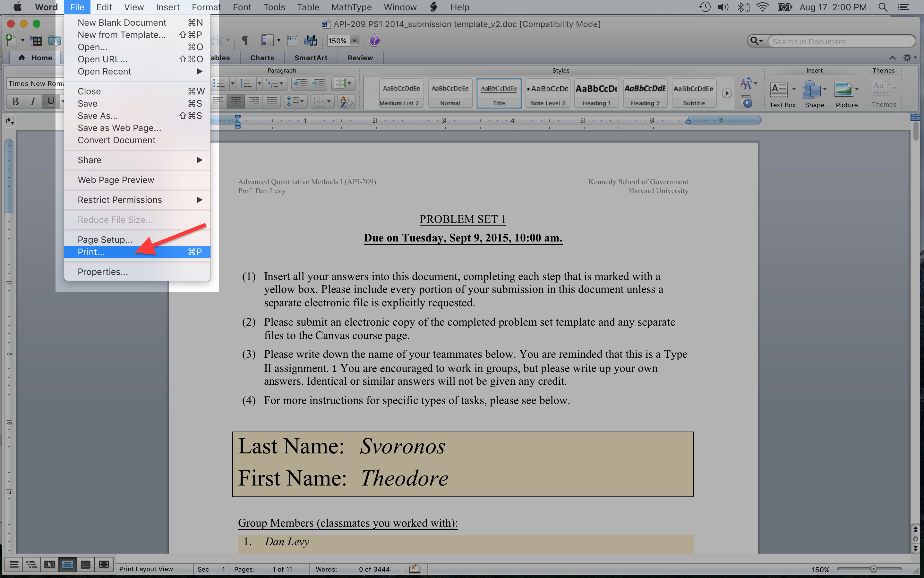This screenshot has height=578, width=924.
Task: Apply the Heading 2 style
Action: pos(645,93)
